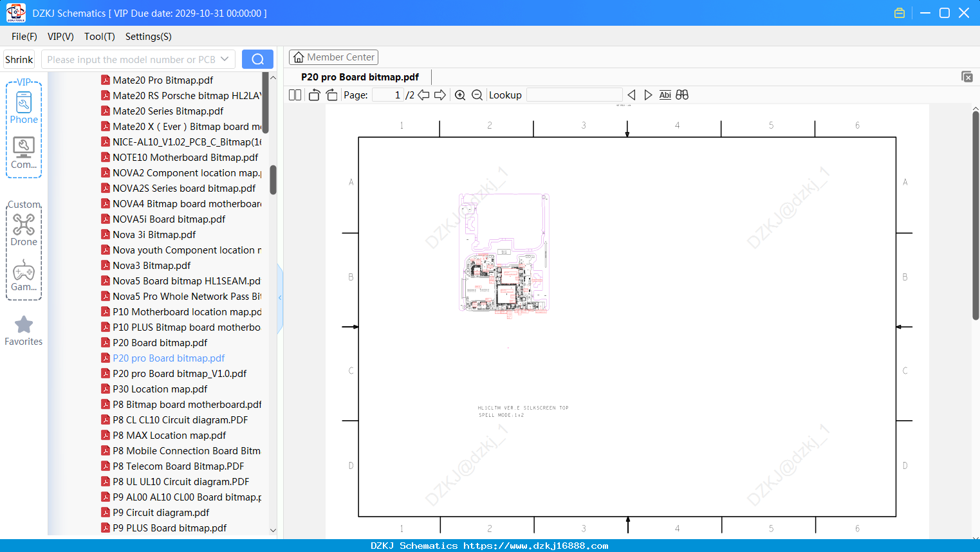This screenshot has height=552, width=980.
Task: Open the Game console category
Action: tap(24, 275)
